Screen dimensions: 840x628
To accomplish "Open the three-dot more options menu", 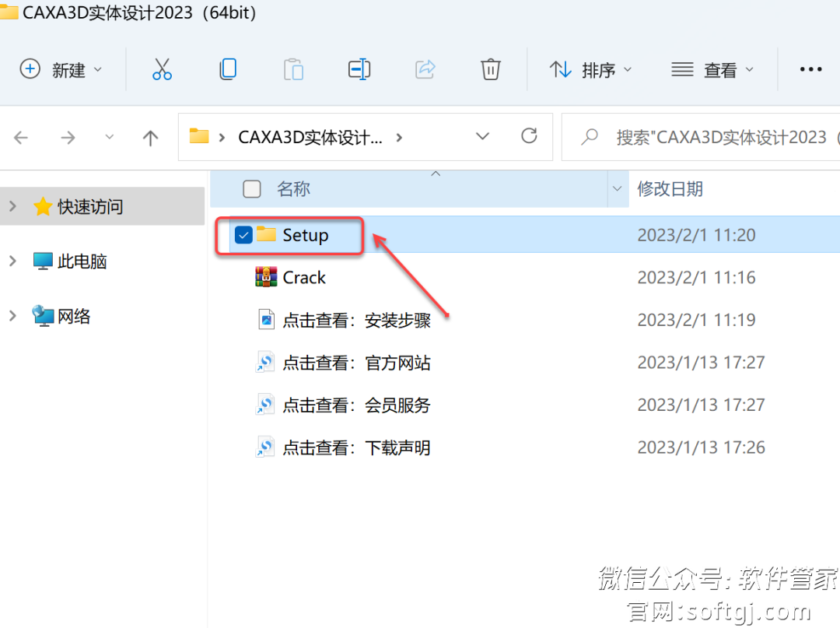I will pyautogui.click(x=810, y=69).
